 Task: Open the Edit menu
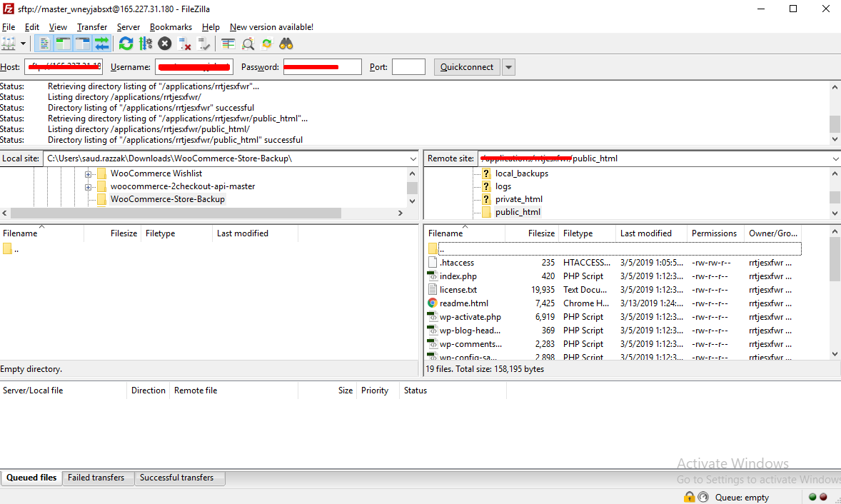[x=32, y=27]
